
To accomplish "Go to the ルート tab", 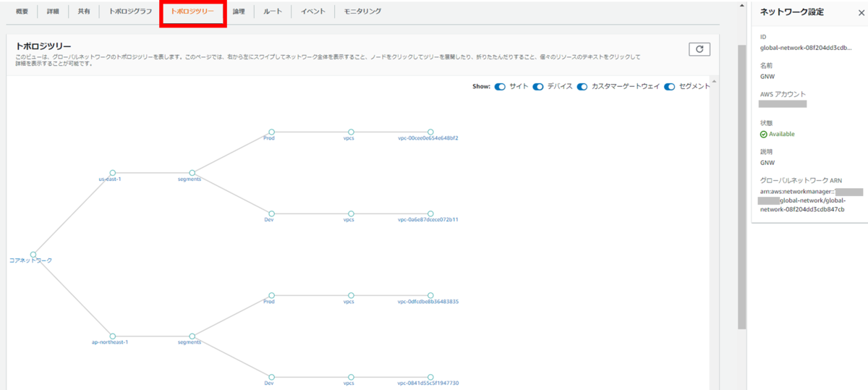I will pos(273,12).
